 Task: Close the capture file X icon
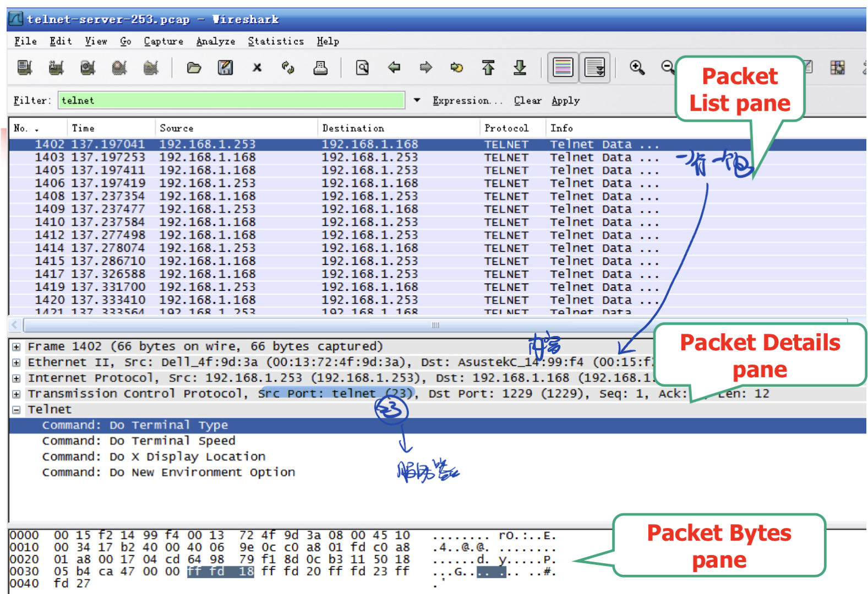pos(257,68)
